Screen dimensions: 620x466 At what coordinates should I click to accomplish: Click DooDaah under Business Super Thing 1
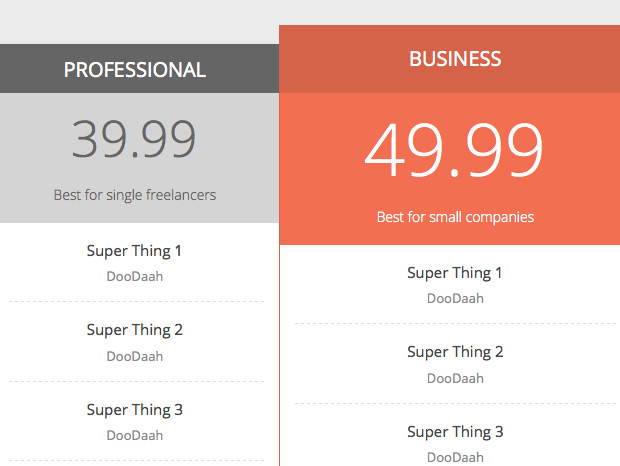(455, 298)
